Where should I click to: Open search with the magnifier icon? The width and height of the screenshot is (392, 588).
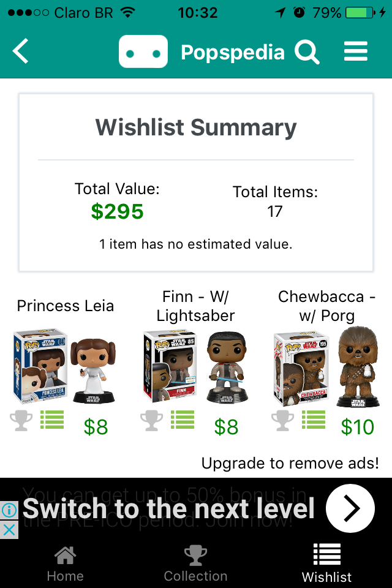[307, 52]
